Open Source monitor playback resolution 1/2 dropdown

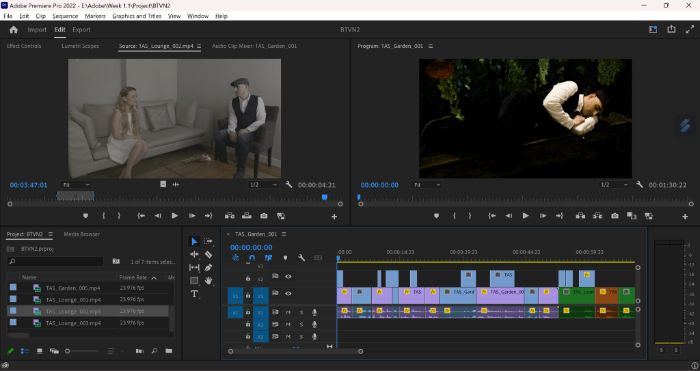(x=262, y=185)
